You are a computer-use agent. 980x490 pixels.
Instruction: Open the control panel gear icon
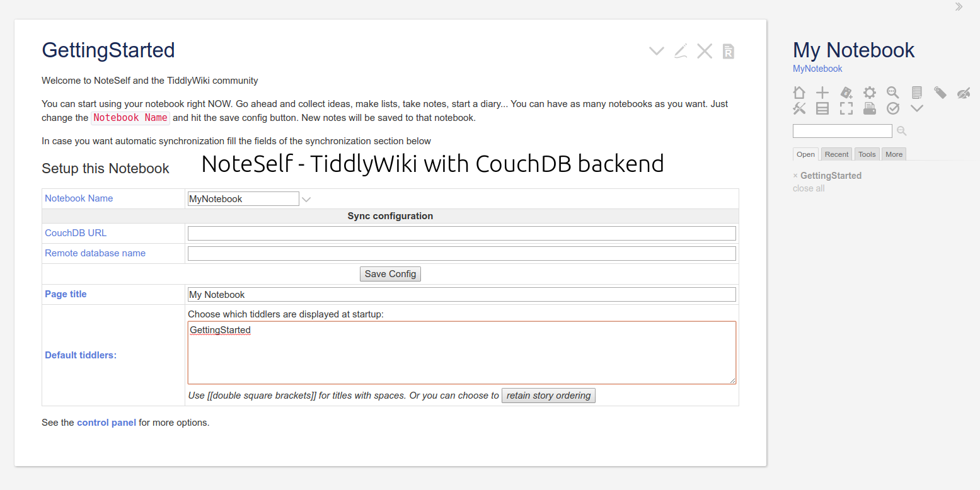click(870, 93)
